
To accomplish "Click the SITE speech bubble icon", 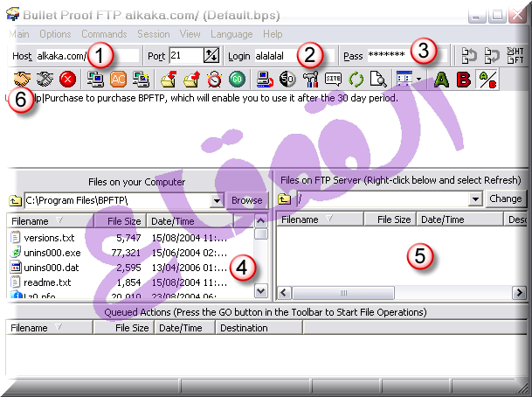I will [333, 80].
